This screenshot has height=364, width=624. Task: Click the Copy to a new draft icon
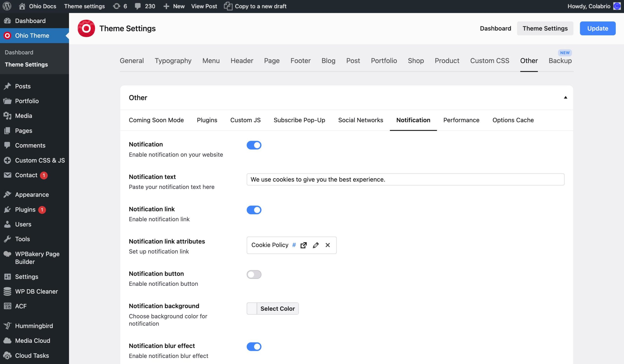[228, 6]
